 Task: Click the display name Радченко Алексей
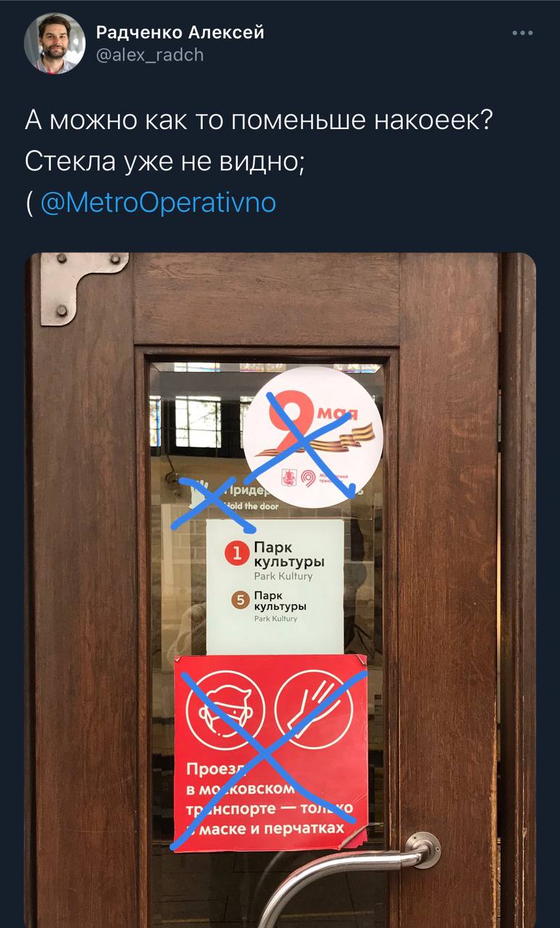(180, 33)
